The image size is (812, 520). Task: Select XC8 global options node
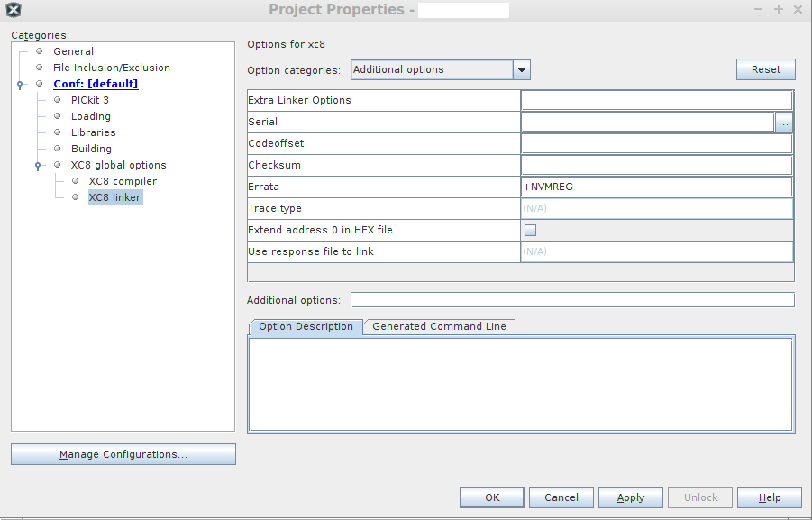[x=119, y=165]
